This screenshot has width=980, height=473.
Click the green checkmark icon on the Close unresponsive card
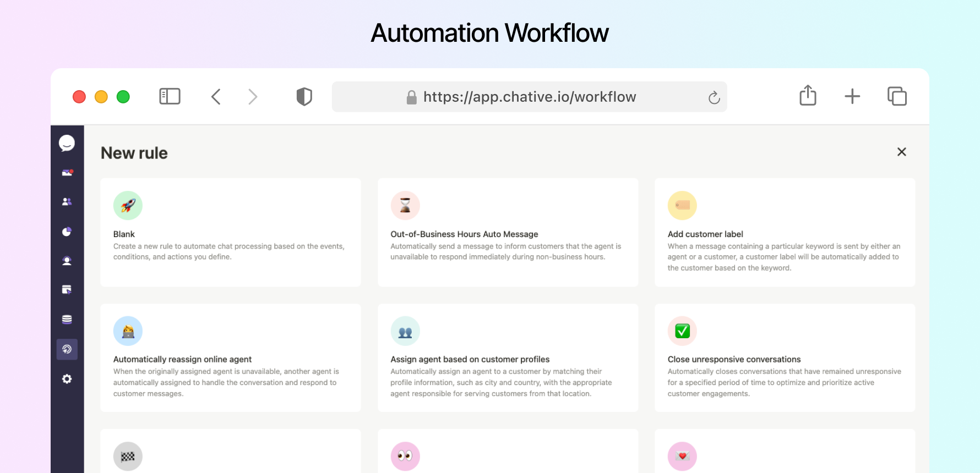[682, 331]
